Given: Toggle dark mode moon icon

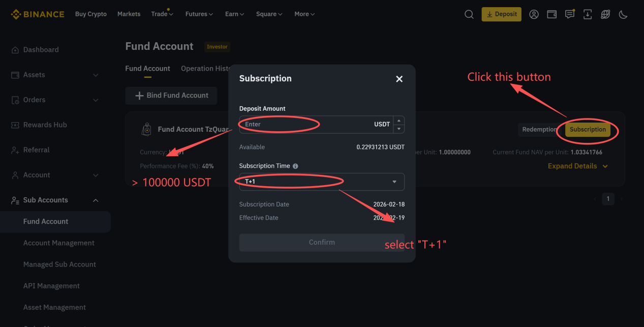Looking at the screenshot, I should tap(623, 14).
